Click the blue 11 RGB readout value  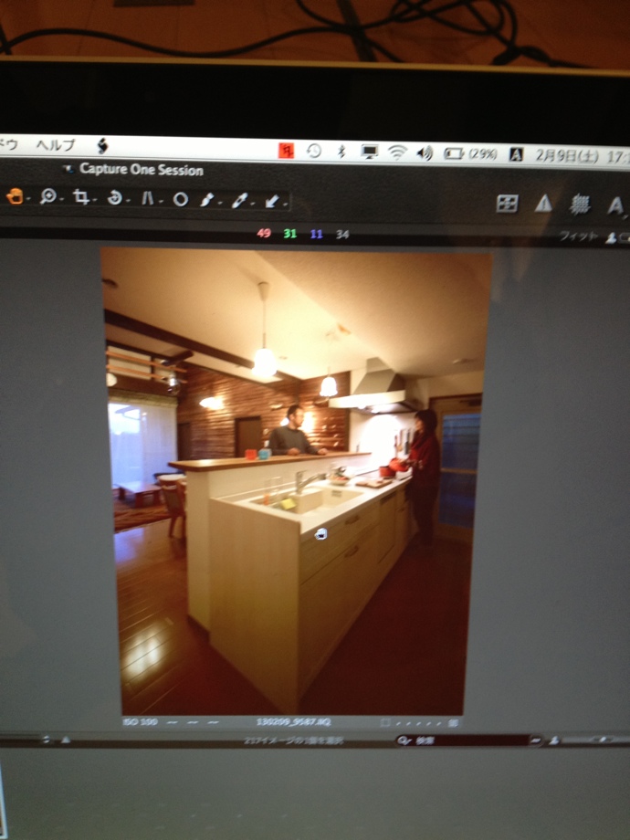(316, 234)
